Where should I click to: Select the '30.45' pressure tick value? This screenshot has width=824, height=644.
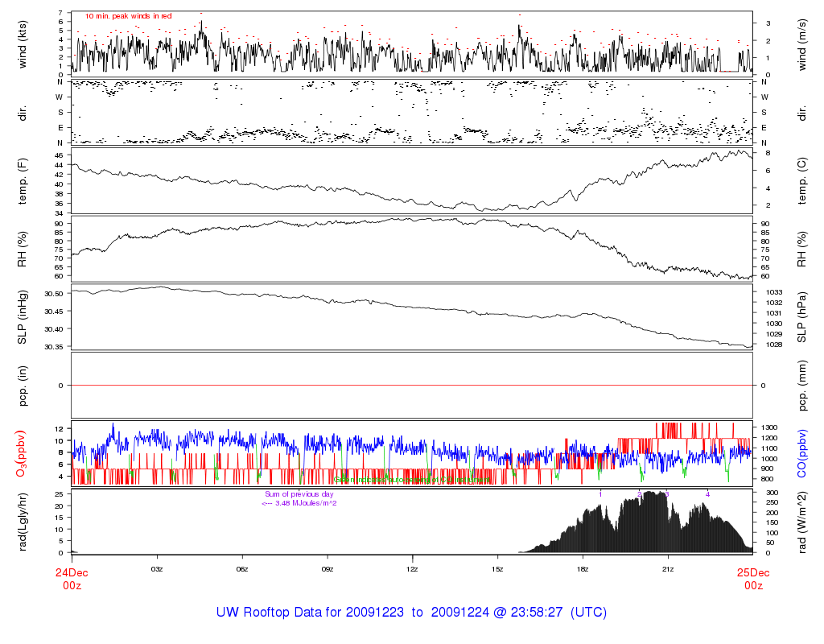[x=54, y=312]
